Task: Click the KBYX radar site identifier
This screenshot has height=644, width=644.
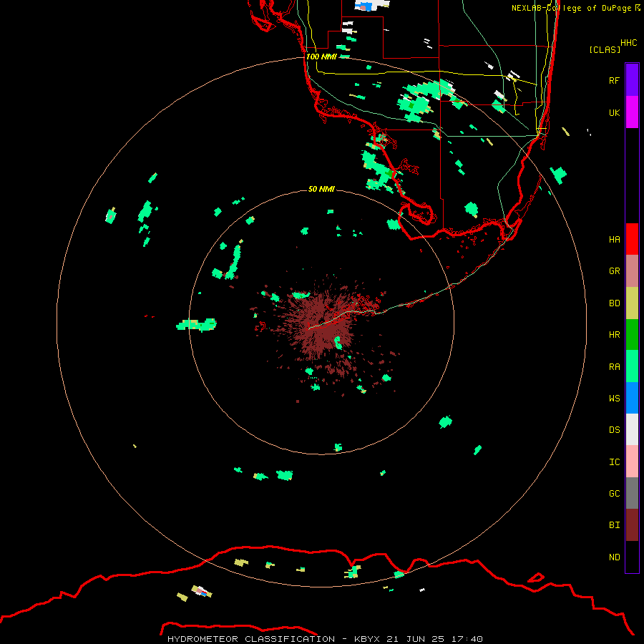Action: click(x=367, y=639)
